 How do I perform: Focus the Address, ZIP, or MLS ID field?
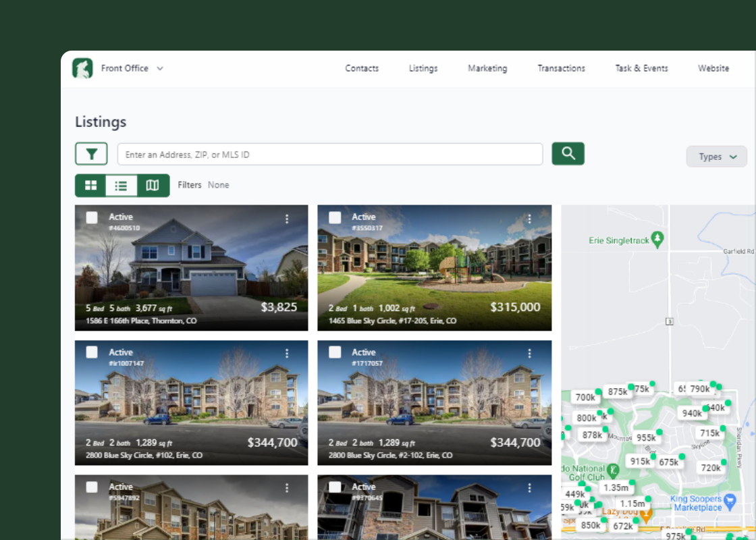[x=330, y=155]
